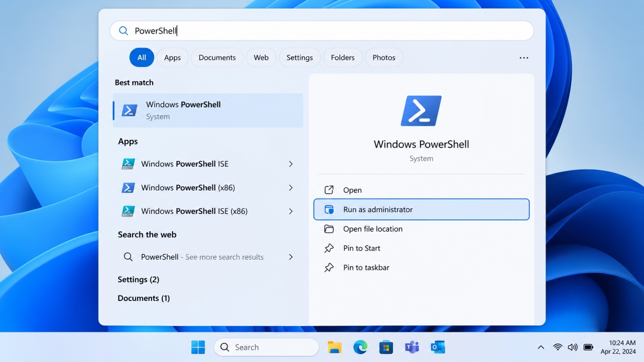Open Microsoft Store from the taskbar
The height and width of the screenshot is (362, 644).
pyautogui.click(x=386, y=347)
